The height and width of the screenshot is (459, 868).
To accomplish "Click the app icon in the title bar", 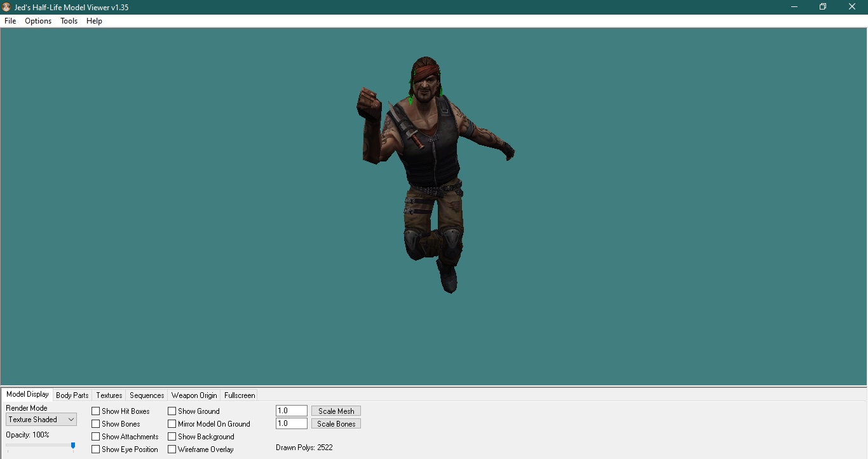I will [x=6, y=7].
